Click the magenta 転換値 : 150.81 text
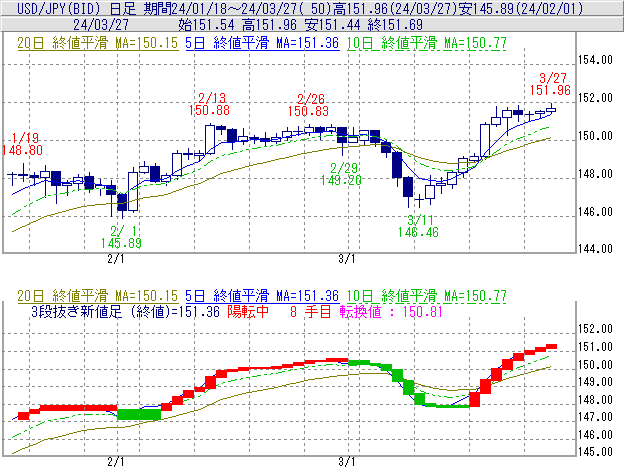The width and height of the screenshot is (624, 475). point(391,311)
